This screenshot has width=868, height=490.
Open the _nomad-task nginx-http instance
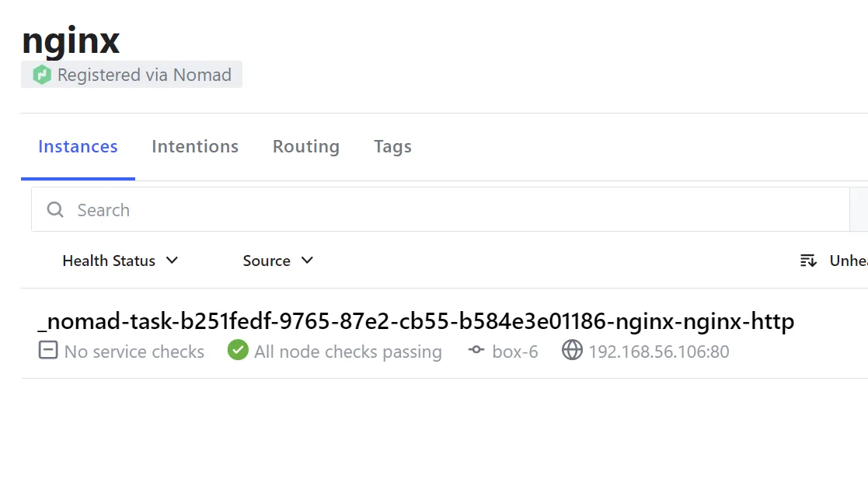point(416,322)
